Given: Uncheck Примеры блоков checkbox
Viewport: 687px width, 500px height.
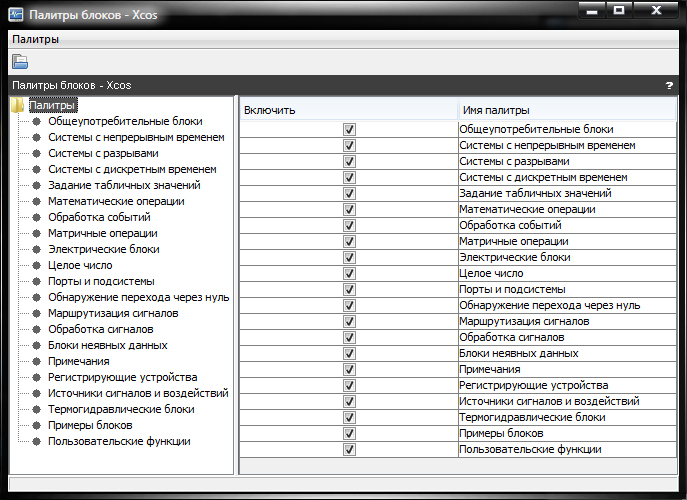Looking at the screenshot, I should coord(349,433).
